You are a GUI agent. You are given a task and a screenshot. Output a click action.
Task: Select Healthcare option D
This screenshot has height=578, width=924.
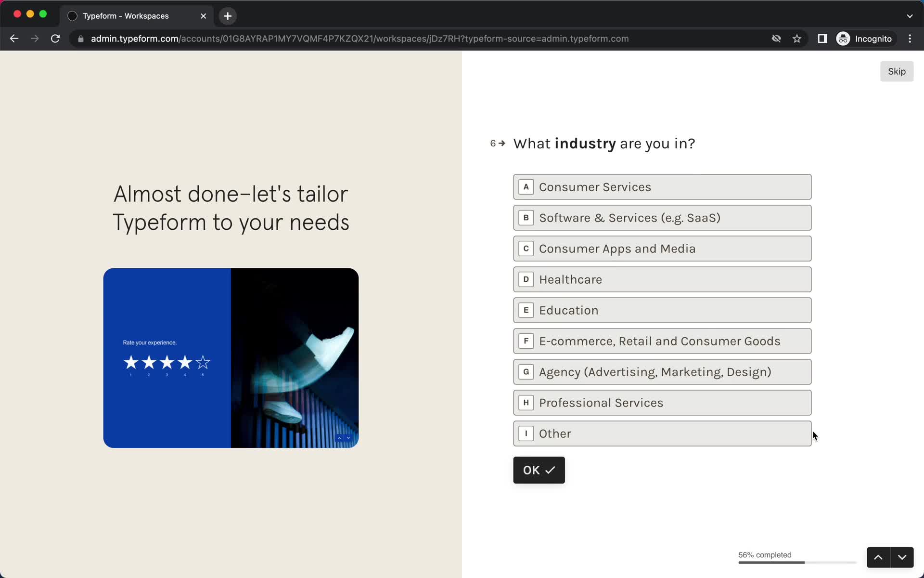pyautogui.click(x=663, y=279)
